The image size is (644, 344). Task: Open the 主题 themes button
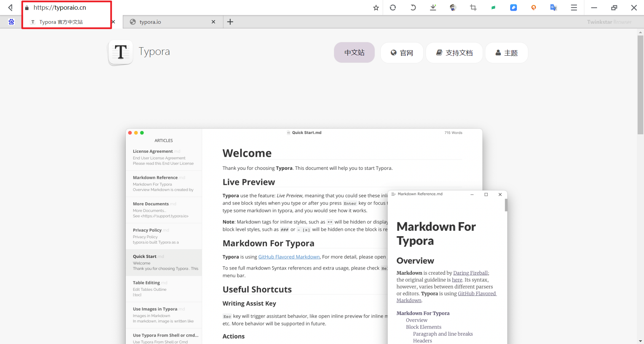coord(506,53)
